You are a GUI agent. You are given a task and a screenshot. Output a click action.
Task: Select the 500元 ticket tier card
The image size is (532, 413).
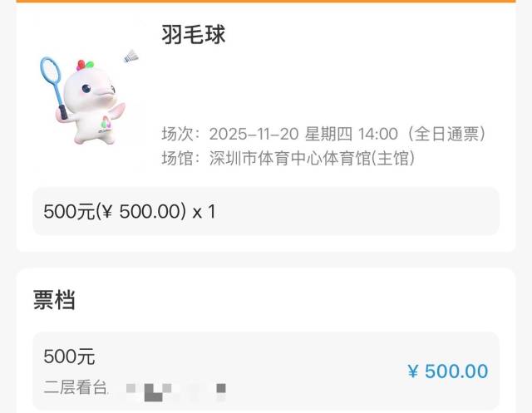point(266,371)
